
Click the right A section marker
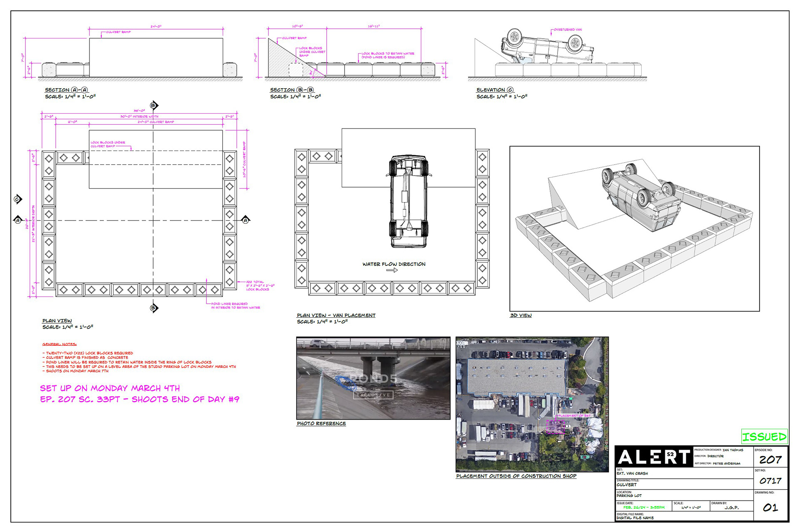tap(246, 220)
